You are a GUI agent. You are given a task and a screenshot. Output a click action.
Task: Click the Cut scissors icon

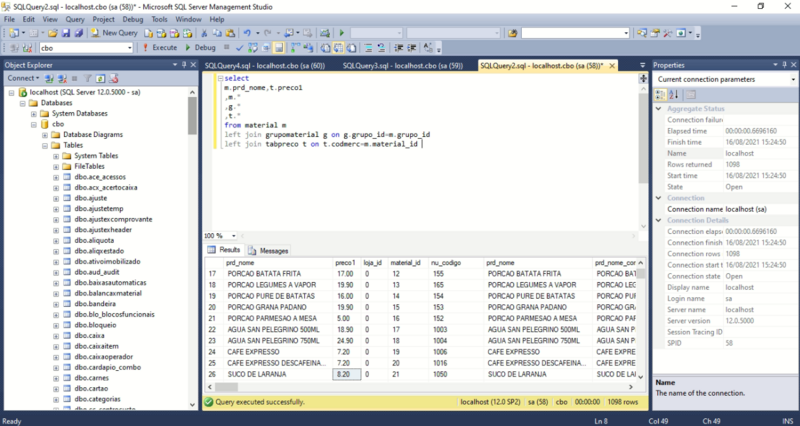[x=204, y=33]
